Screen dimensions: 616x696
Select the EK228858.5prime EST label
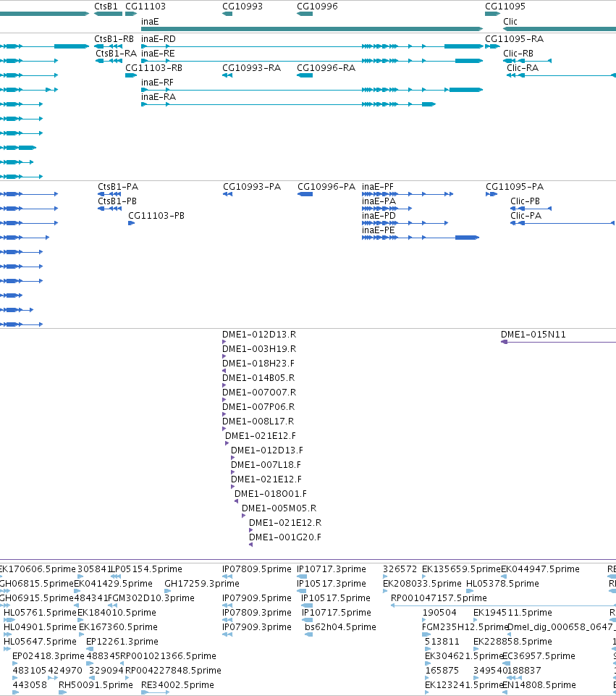pos(512,642)
